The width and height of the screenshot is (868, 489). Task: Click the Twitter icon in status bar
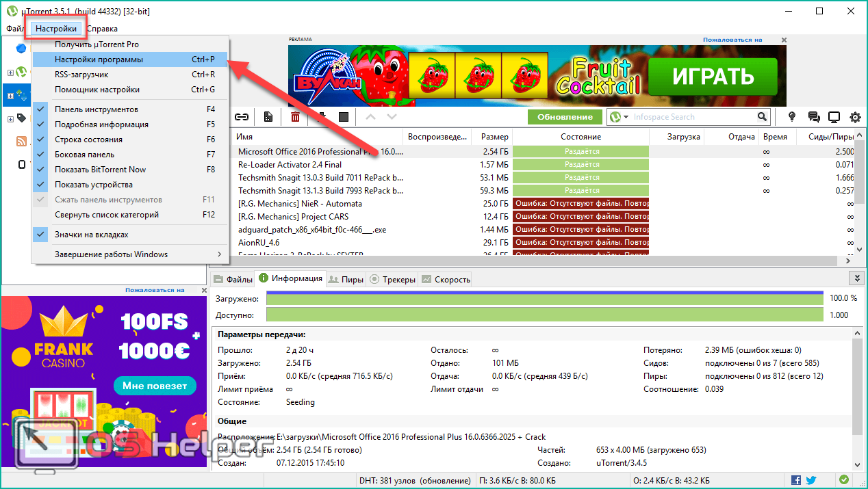tap(811, 480)
